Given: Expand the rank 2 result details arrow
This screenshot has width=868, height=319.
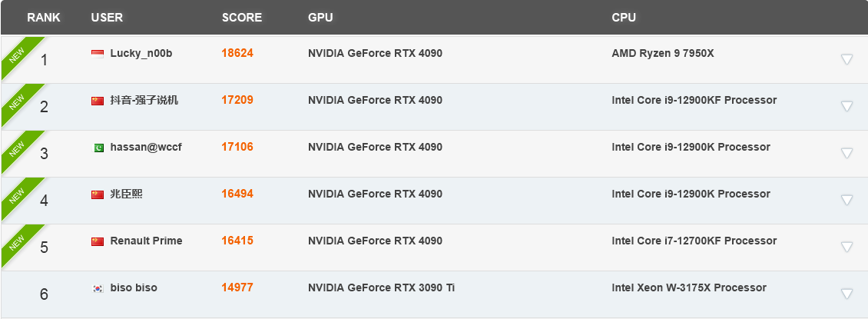Looking at the screenshot, I should point(846,106).
